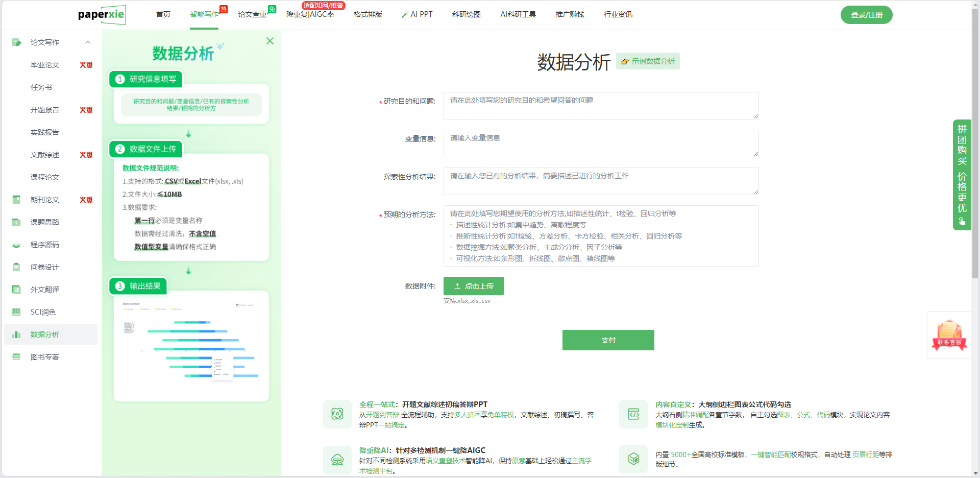Screen dimensions: 980x478
Task: Click the 拼团购买 价格更优 side banner
Action: 962,175
